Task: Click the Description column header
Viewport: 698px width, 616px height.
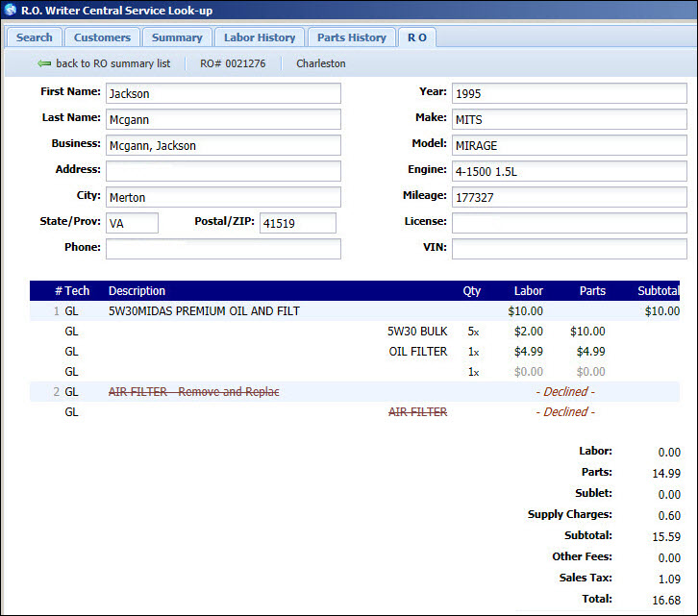Action: 137,290
